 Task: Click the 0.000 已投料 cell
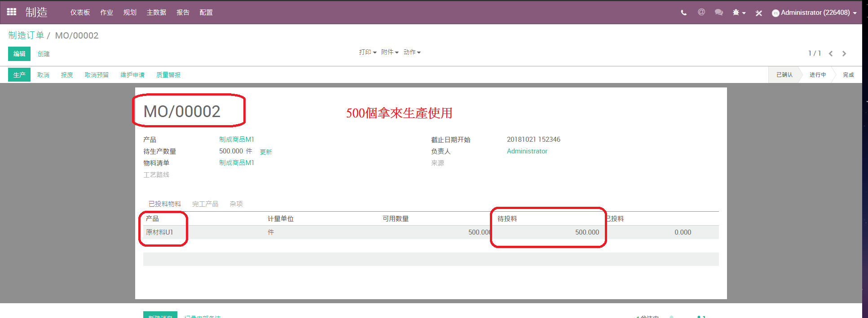[x=683, y=232]
